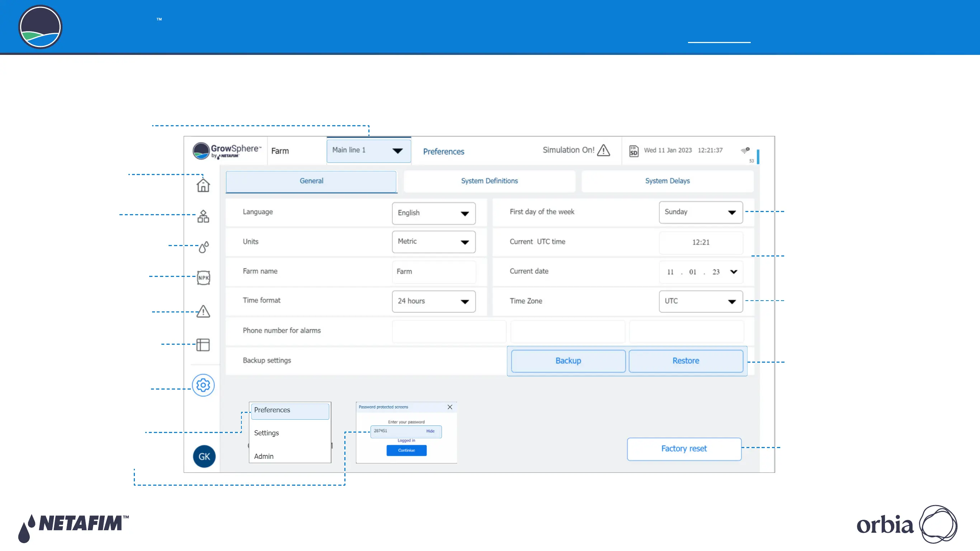
Task: Click the Orbia logo at bottom right
Action: tap(907, 524)
